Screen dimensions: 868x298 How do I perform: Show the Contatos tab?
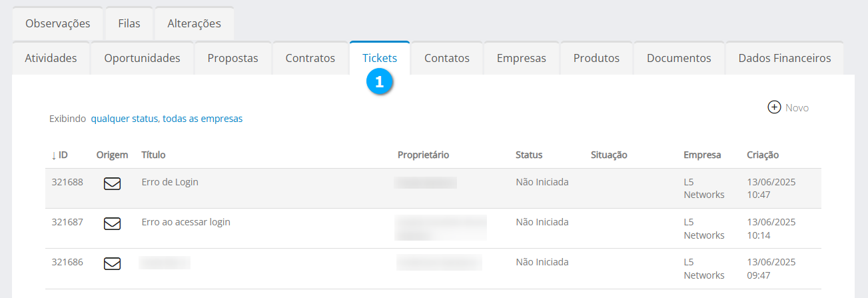click(x=446, y=58)
